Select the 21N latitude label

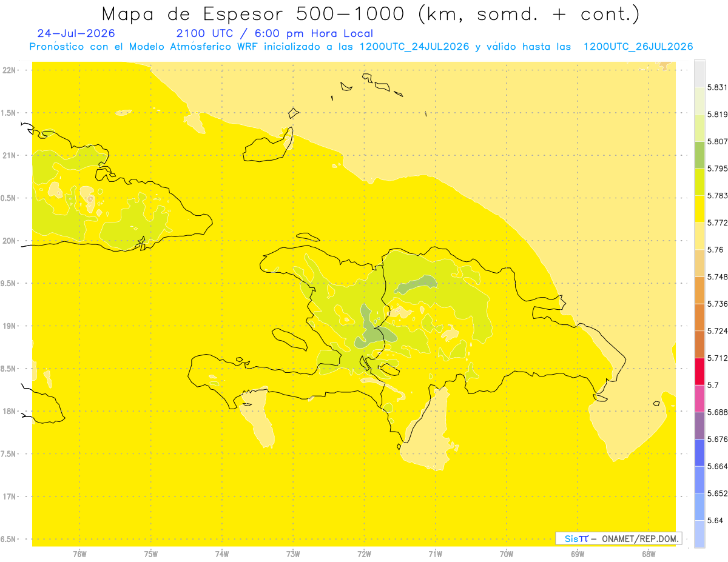click(10, 156)
